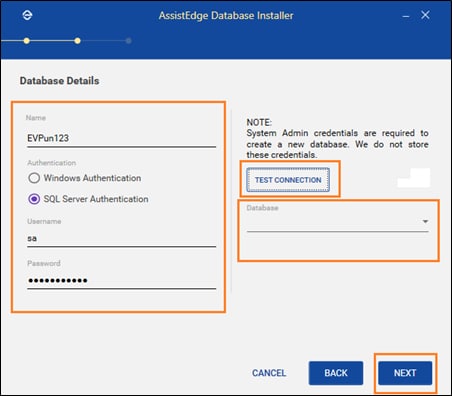Cancel the database installer
The height and width of the screenshot is (396, 452).
pos(269,373)
